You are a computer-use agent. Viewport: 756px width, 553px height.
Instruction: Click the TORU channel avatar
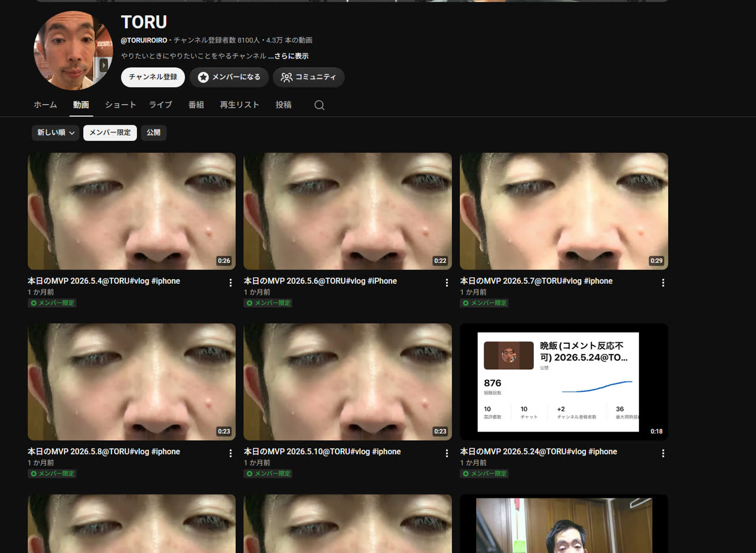pyautogui.click(x=73, y=51)
